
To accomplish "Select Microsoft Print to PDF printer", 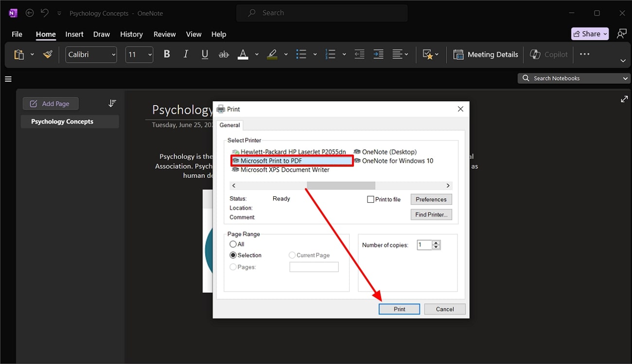I will 292,161.
